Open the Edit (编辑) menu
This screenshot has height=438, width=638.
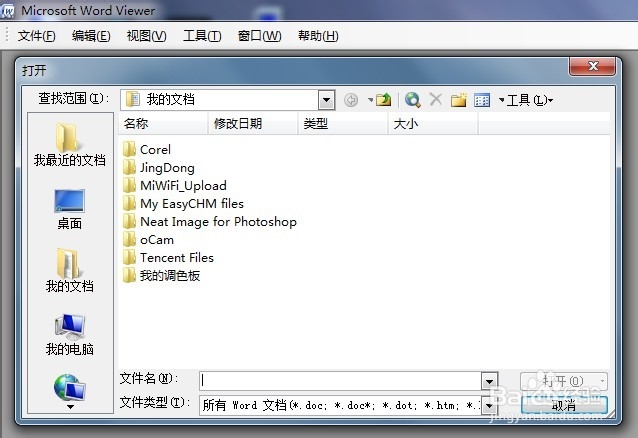tap(91, 36)
